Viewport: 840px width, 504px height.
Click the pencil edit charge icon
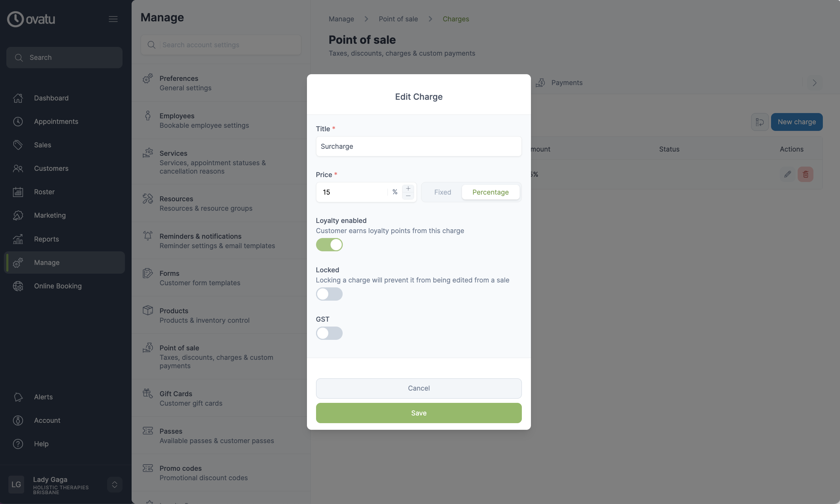(787, 174)
